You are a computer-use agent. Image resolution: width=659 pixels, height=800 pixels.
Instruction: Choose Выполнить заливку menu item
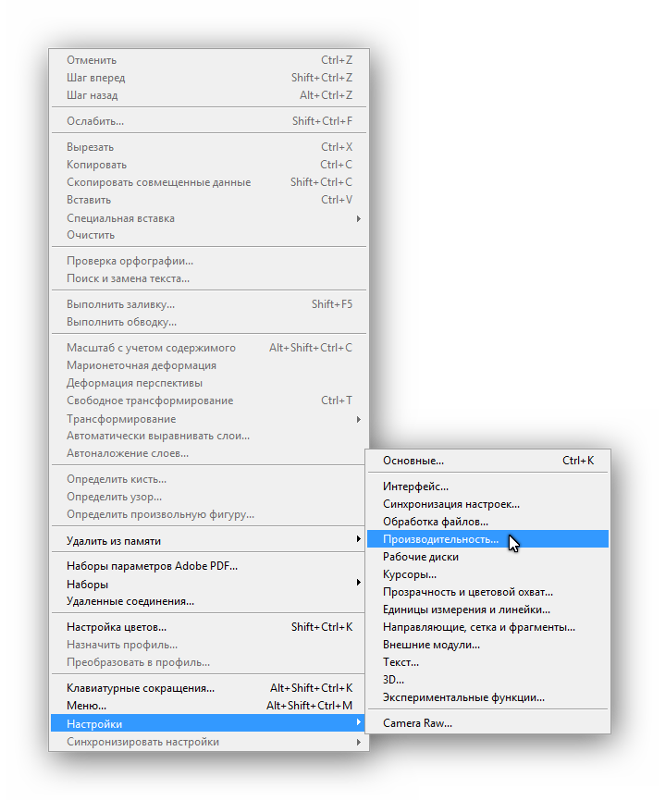[208, 304]
